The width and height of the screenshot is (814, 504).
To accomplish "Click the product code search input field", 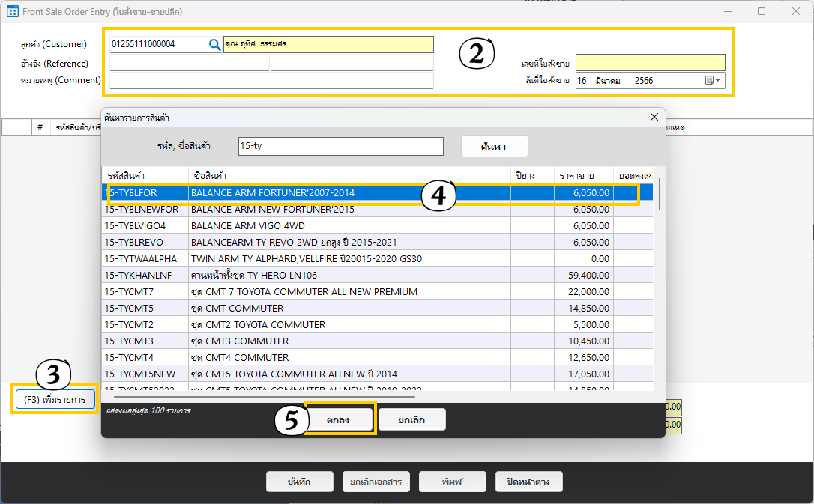I will pyautogui.click(x=340, y=146).
